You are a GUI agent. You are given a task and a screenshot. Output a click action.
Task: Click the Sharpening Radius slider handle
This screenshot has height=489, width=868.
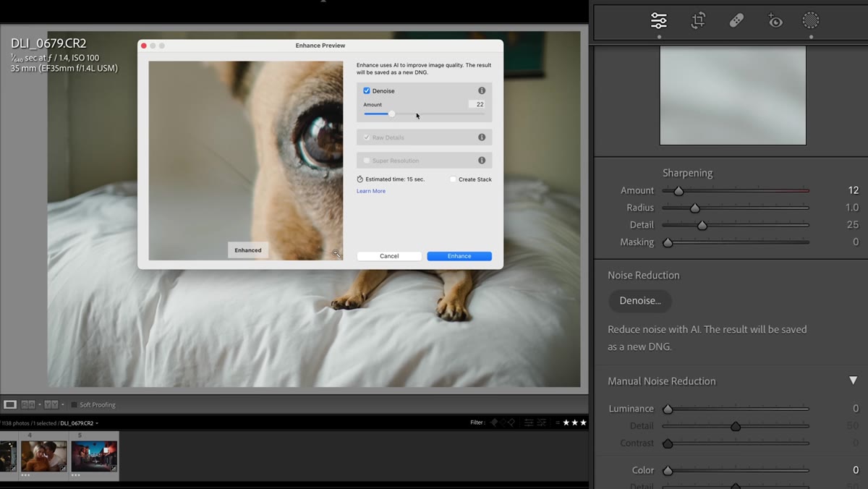click(x=695, y=208)
